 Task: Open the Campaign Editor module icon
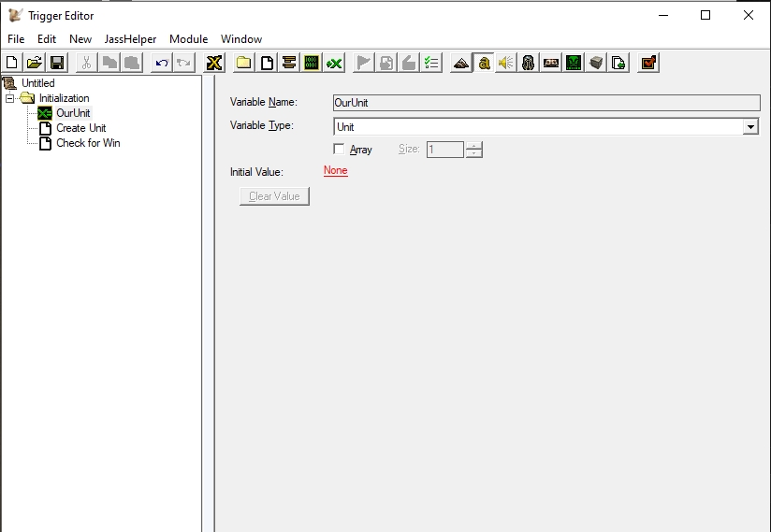551,63
